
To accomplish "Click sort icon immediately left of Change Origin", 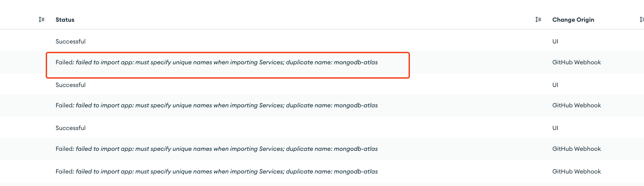I will tap(538, 19).
